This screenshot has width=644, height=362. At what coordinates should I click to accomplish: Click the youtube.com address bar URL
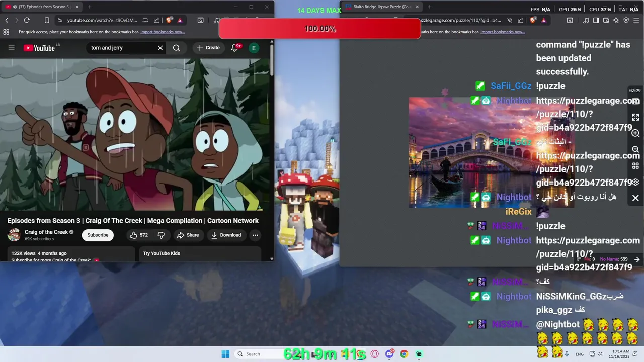click(102, 20)
